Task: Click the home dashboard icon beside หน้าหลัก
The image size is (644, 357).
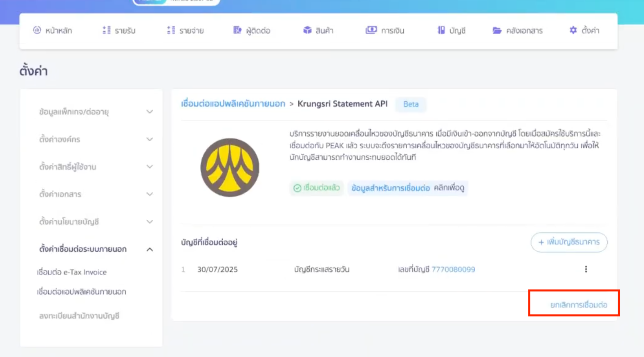Action: click(x=37, y=30)
